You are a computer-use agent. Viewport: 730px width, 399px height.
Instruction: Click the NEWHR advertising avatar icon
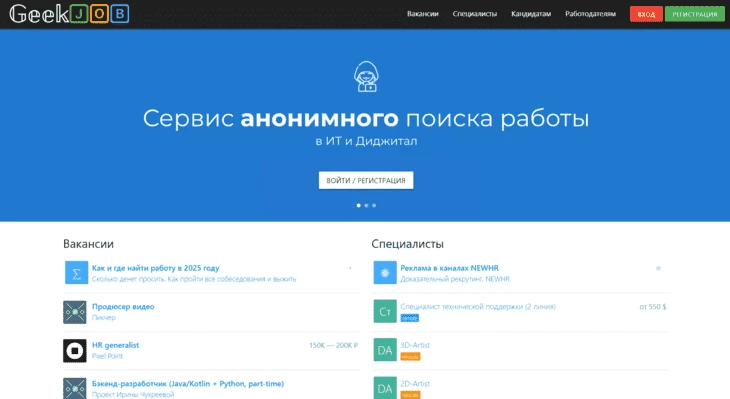[x=385, y=273]
